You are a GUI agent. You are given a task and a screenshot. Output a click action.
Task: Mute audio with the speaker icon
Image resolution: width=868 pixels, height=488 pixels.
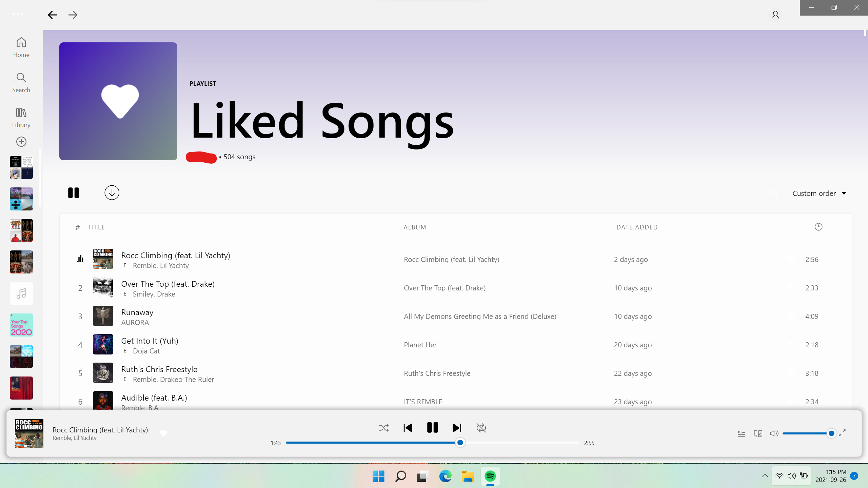coord(774,433)
